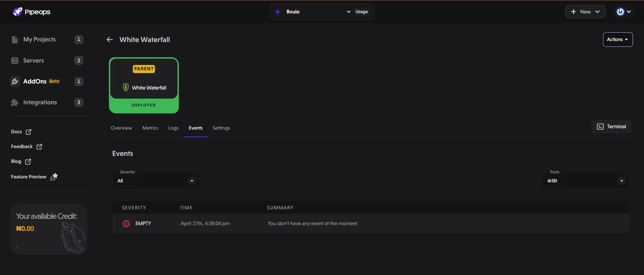The height and width of the screenshot is (275, 644).
Task: Expand the New menu chevron
Action: coord(597,11)
